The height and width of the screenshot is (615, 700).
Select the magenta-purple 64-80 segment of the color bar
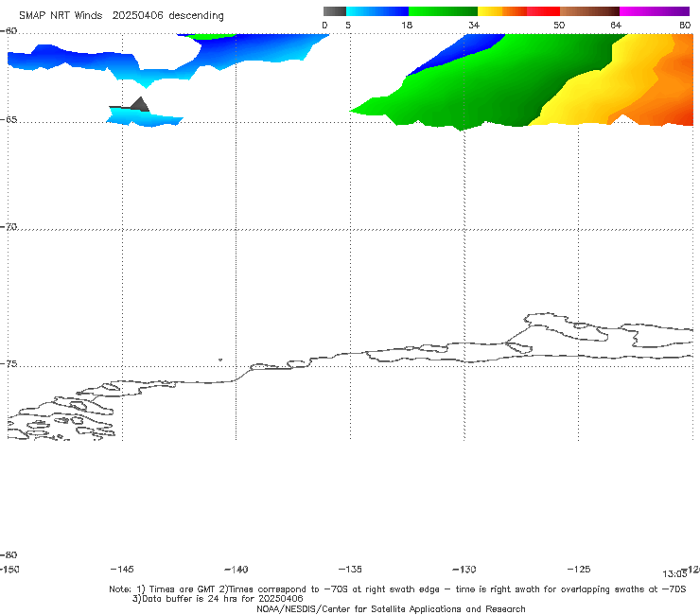[655, 11]
